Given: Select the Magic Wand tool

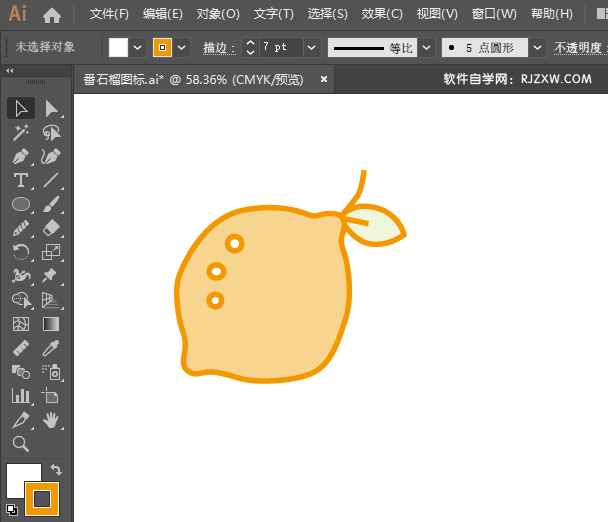Looking at the screenshot, I should (21, 133).
